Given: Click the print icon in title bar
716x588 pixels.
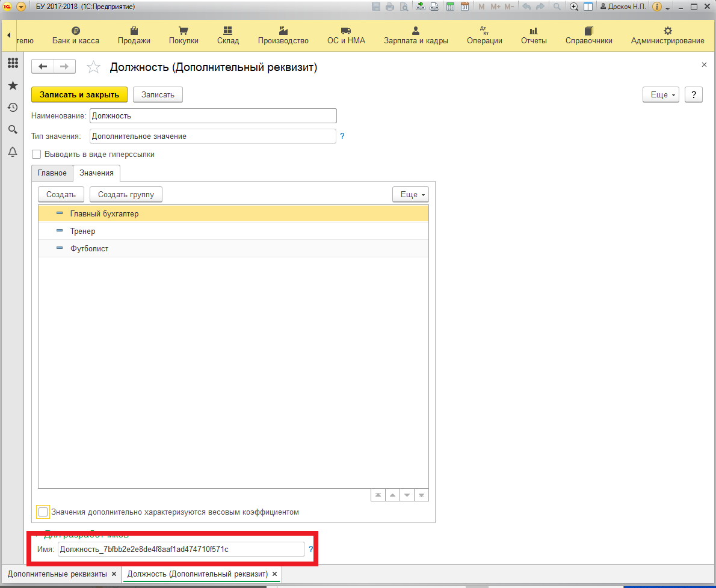Looking at the screenshot, I should tap(389, 7).
